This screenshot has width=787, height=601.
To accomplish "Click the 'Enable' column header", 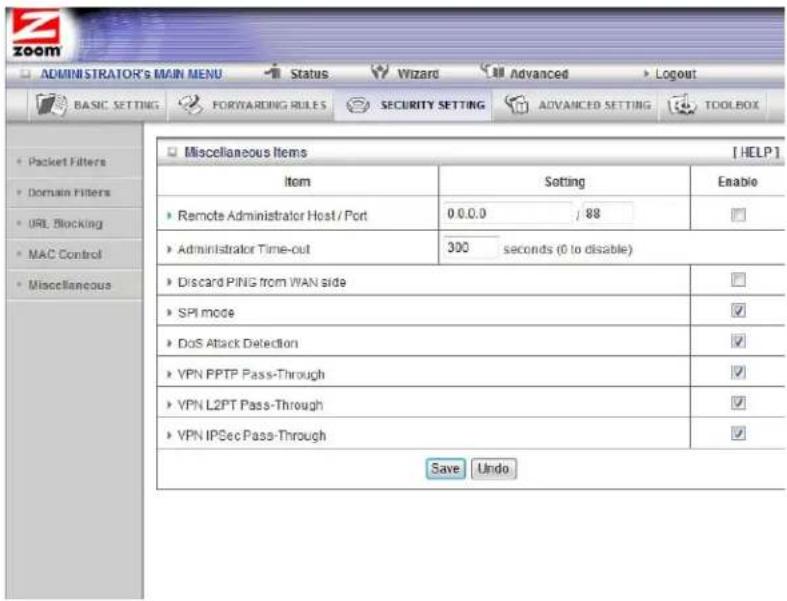I will pyautogui.click(x=737, y=181).
